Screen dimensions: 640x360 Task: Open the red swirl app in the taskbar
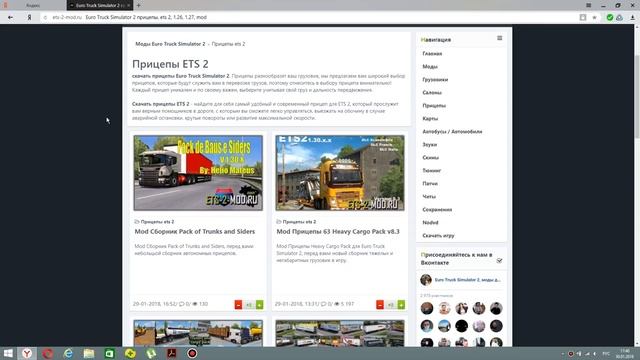tap(48, 353)
